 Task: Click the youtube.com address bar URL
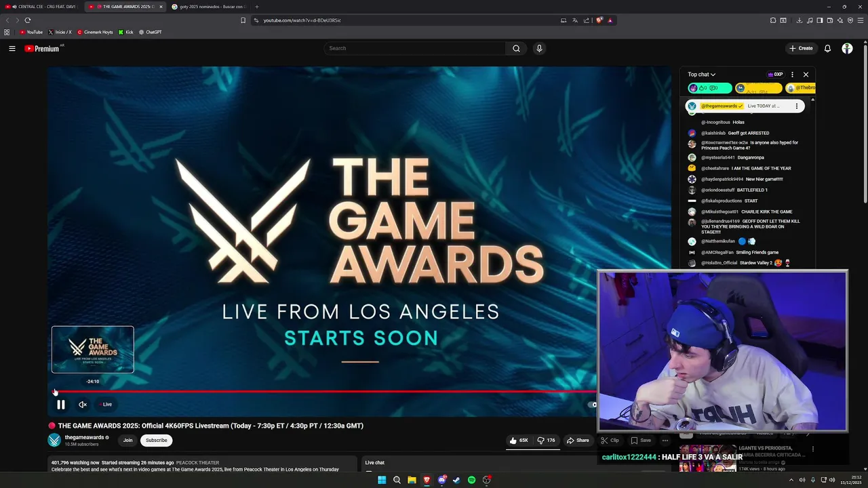(x=302, y=20)
